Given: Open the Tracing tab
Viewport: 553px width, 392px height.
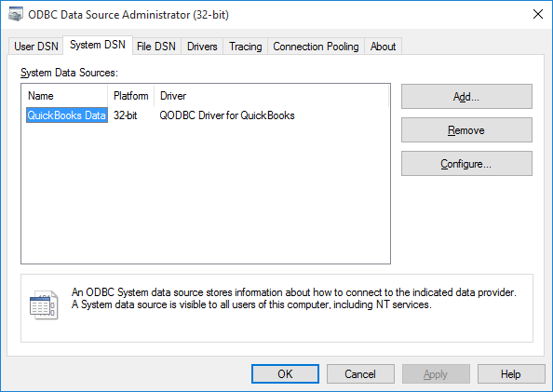Looking at the screenshot, I should 246,47.
